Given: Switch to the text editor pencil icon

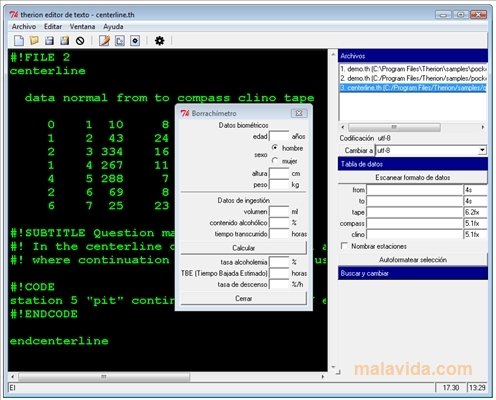Looking at the screenshot, I should point(104,41).
